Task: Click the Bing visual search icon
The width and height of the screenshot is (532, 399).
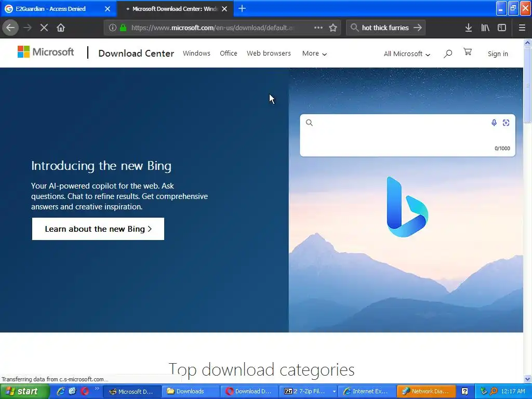Action: click(506, 123)
